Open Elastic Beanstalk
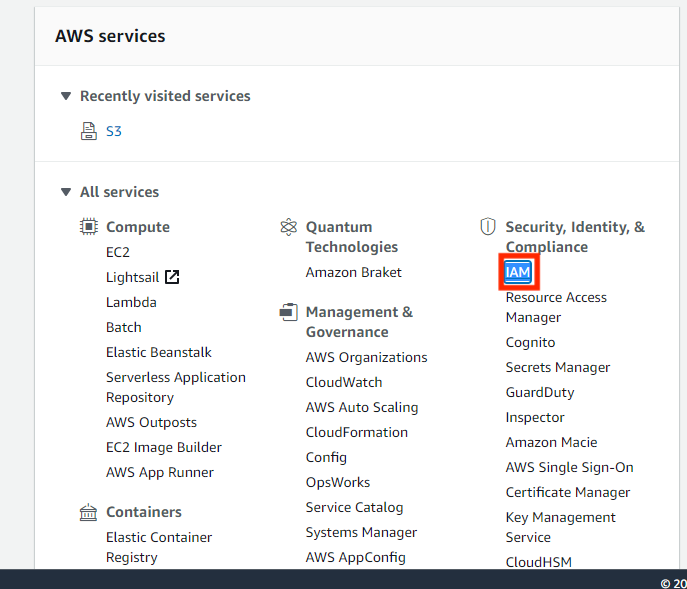This screenshot has height=589, width=687. click(x=159, y=352)
